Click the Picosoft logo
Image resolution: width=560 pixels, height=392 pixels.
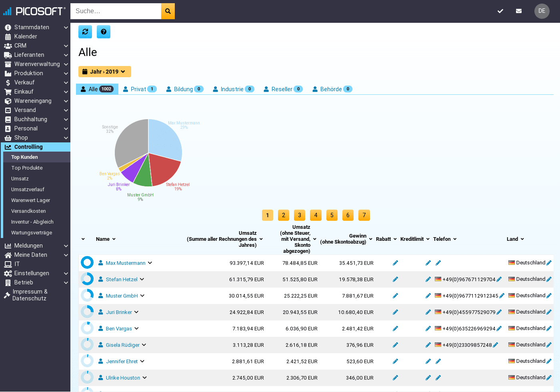(x=34, y=11)
